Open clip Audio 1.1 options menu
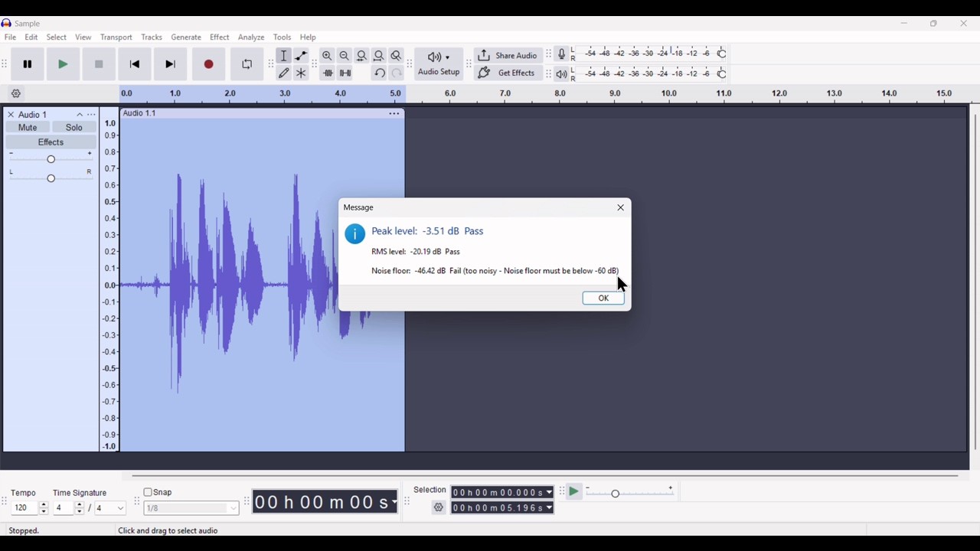This screenshot has height=551, width=980. click(394, 114)
